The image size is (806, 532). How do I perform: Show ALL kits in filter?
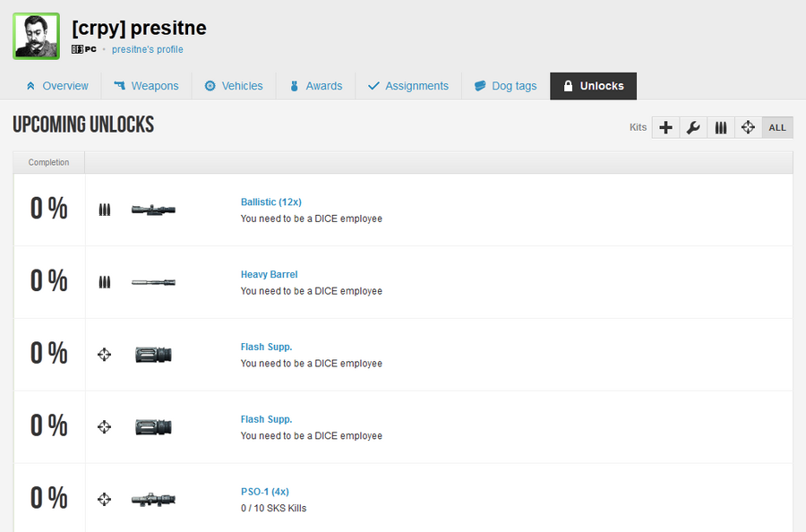(777, 127)
